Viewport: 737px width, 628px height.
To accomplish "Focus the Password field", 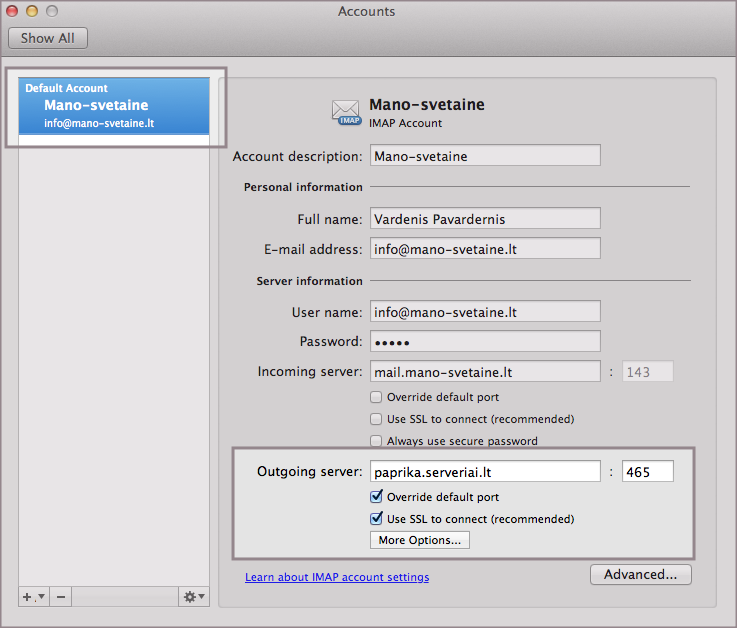I will tap(485, 341).
